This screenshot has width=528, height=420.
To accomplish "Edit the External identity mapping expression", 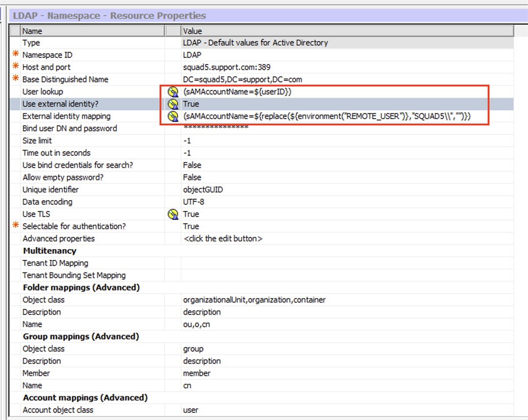I will [327, 117].
